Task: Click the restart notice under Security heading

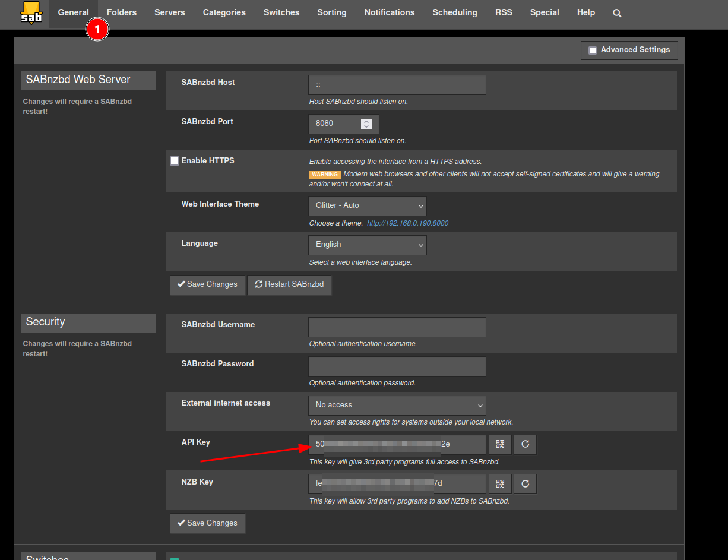Action: tap(77, 349)
